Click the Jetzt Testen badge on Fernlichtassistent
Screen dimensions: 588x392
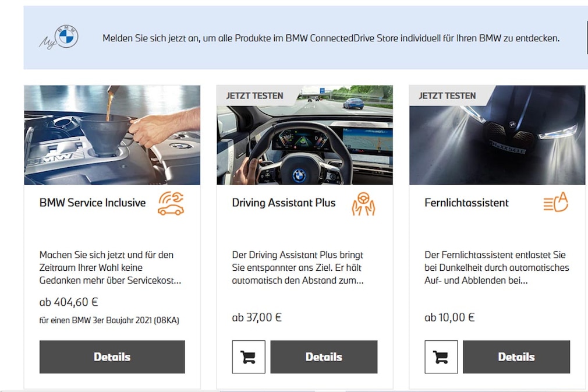pos(447,96)
